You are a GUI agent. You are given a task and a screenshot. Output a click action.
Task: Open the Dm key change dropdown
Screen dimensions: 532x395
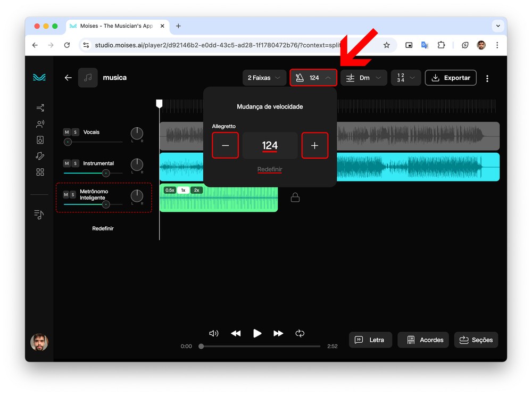point(364,78)
